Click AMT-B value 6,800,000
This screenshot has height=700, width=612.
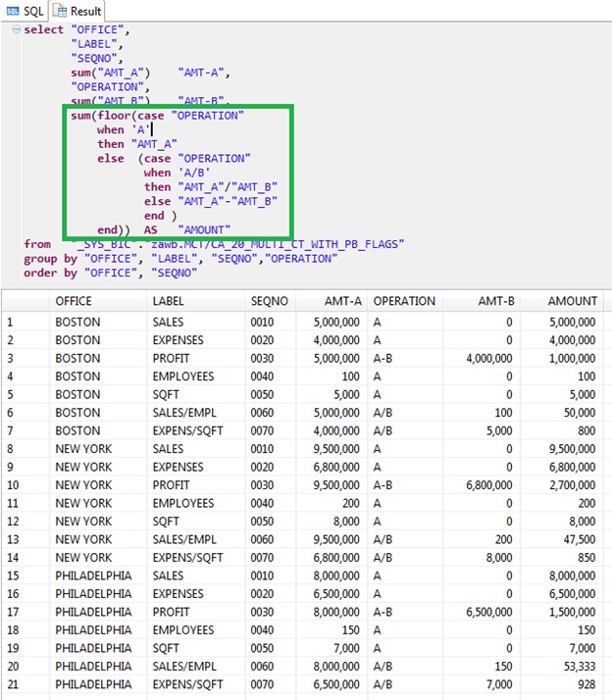click(488, 485)
